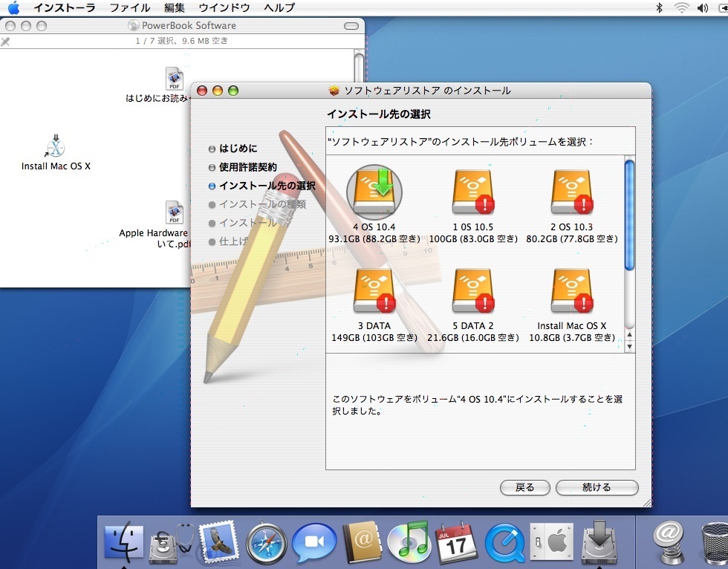Select the Install Mac OS X volume in installer
The height and width of the screenshot is (569, 728).
coord(572,291)
